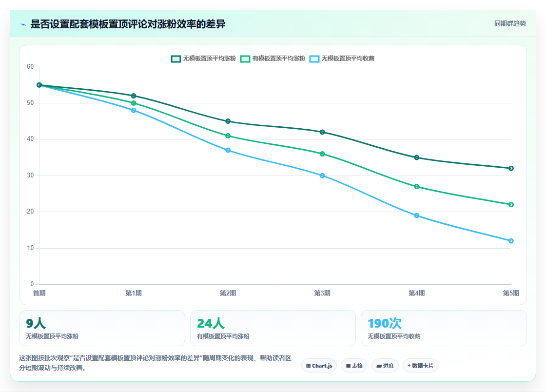Click the 无模板置顶平均涨粉 label under 9人
546x392 pixels.
pos(52,336)
